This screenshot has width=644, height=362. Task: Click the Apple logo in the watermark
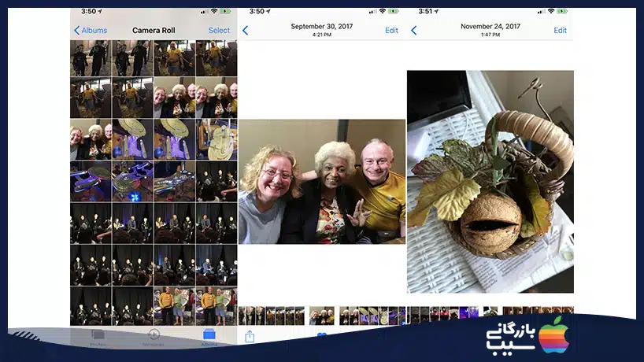click(x=553, y=336)
